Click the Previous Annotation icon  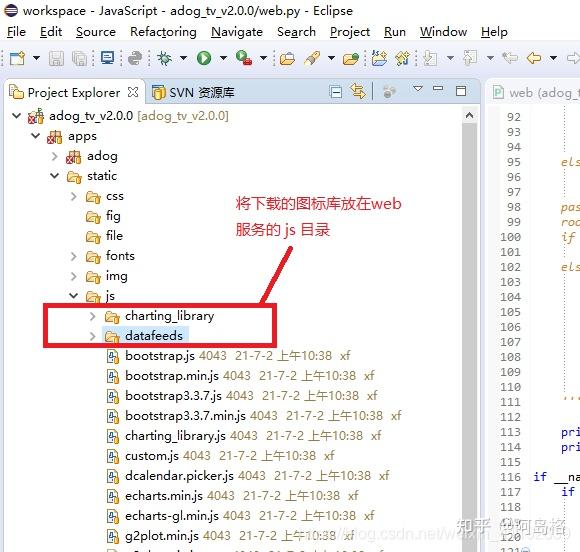[x=470, y=58]
